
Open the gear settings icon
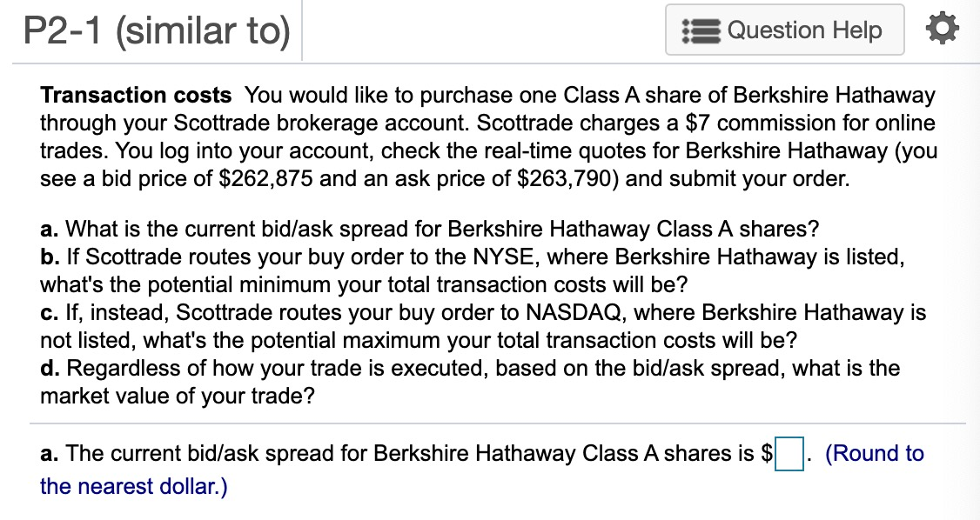pos(942,30)
